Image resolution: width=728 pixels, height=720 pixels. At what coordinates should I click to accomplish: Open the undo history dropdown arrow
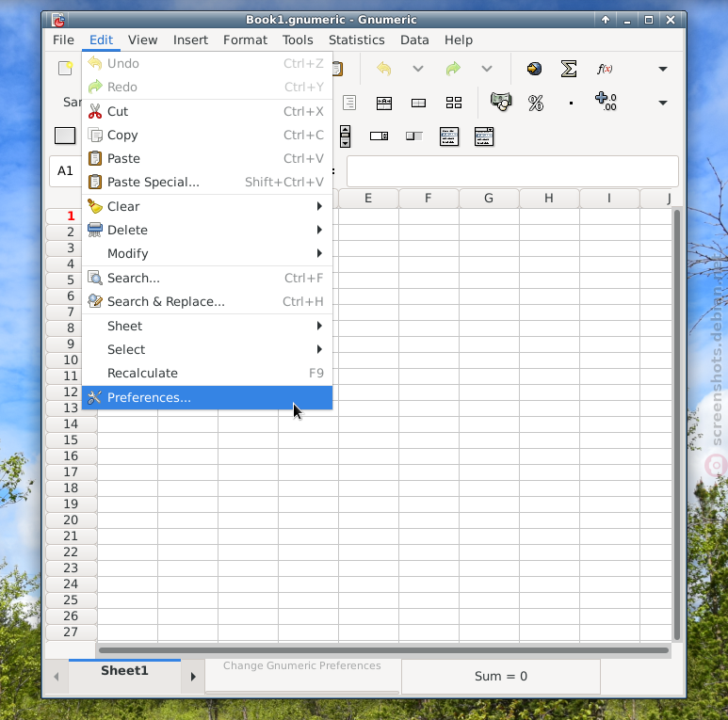pos(418,69)
